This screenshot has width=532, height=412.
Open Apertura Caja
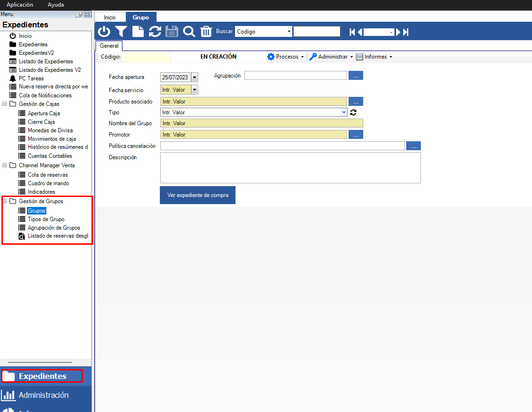(44, 113)
